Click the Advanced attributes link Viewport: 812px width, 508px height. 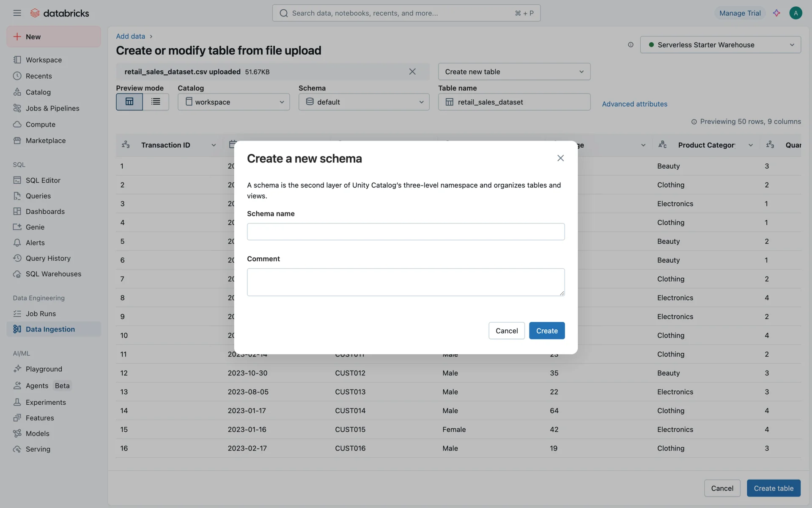(x=634, y=104)
